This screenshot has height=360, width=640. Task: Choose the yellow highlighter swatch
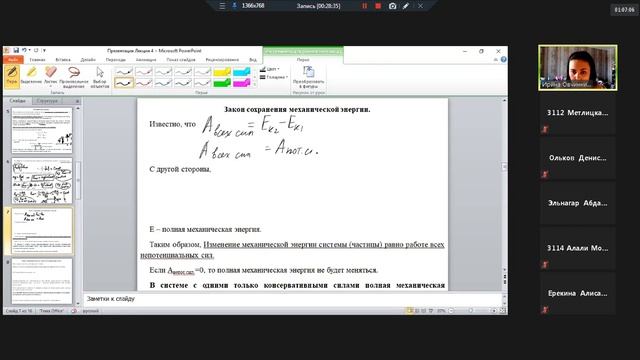point(222,72)
